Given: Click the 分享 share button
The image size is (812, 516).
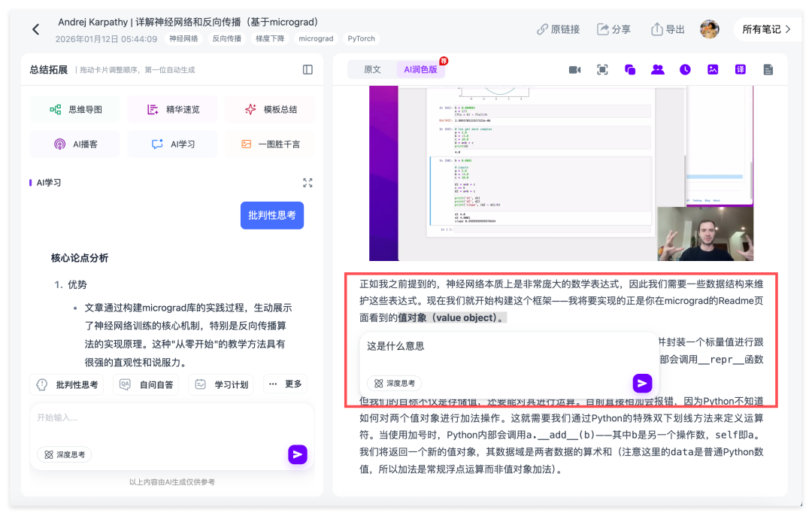Looking at the screenshot, I should [614, 29].
